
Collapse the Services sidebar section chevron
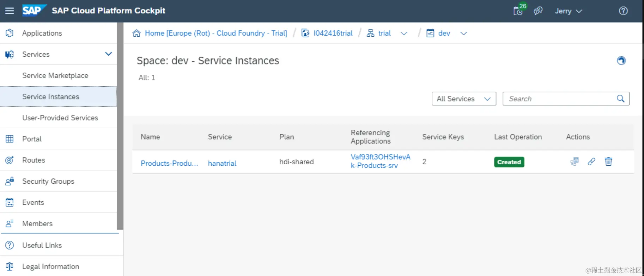pyautogui.click(x=109, y=54)
